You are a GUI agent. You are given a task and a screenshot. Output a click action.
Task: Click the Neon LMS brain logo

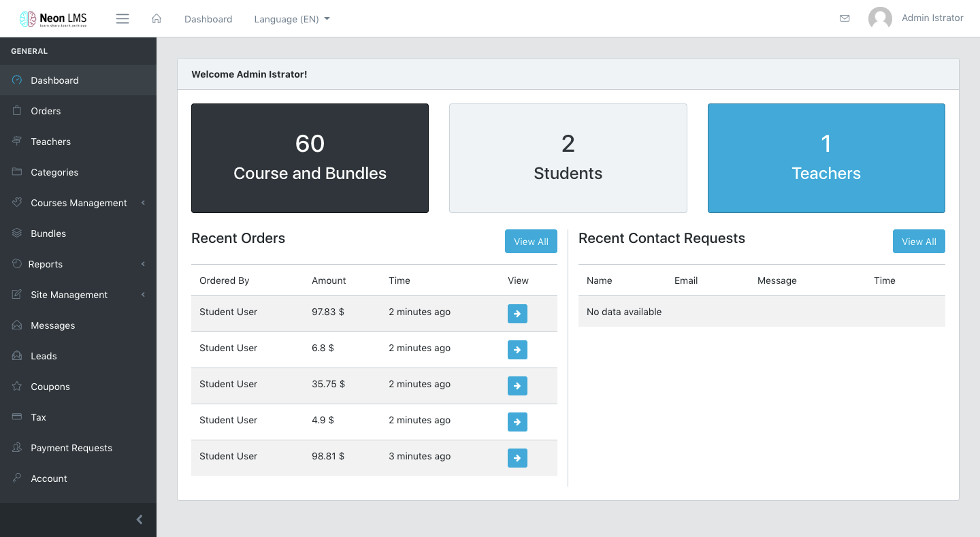28,19
